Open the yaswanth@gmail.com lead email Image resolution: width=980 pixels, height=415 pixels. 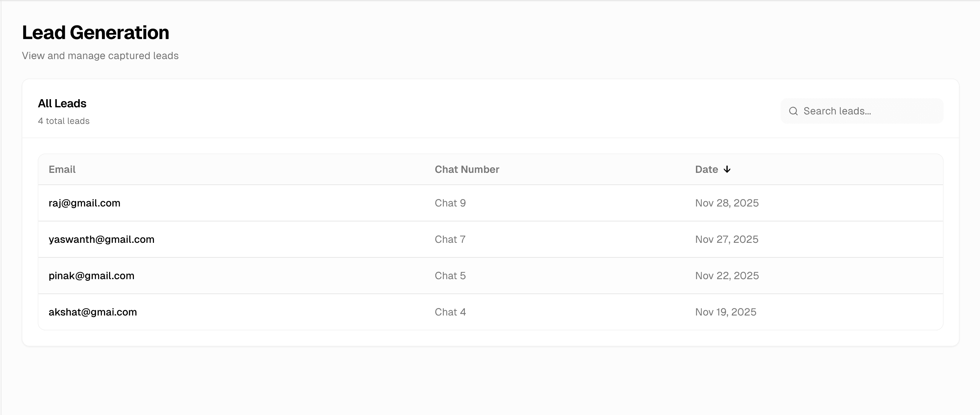click(102, 239)
